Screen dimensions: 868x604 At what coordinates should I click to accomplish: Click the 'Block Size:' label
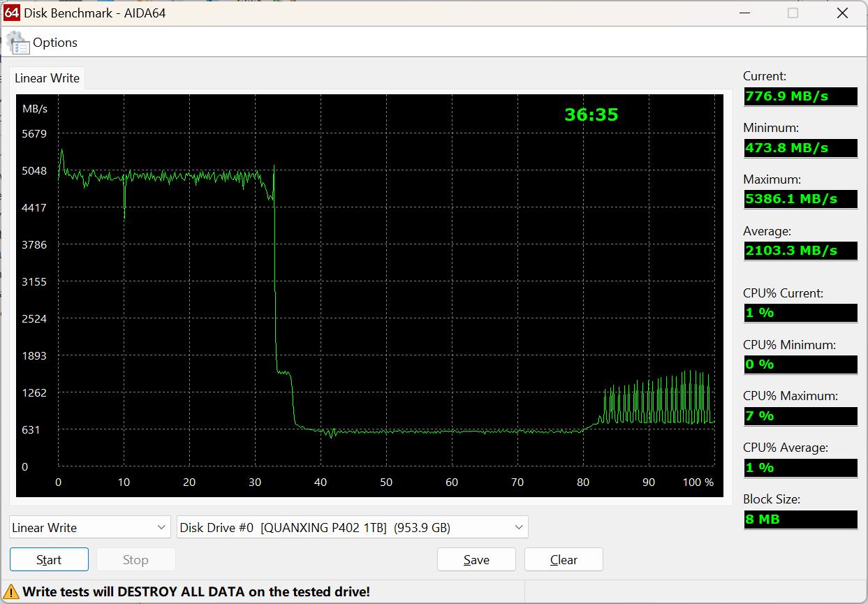click(772, 499)
